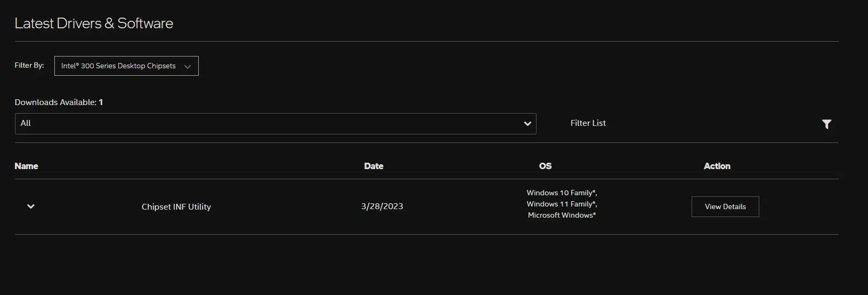Click View Details for Chipset INF Utility
The height and width of the screenshot is (295, 868).
click(x=725, y=206)
